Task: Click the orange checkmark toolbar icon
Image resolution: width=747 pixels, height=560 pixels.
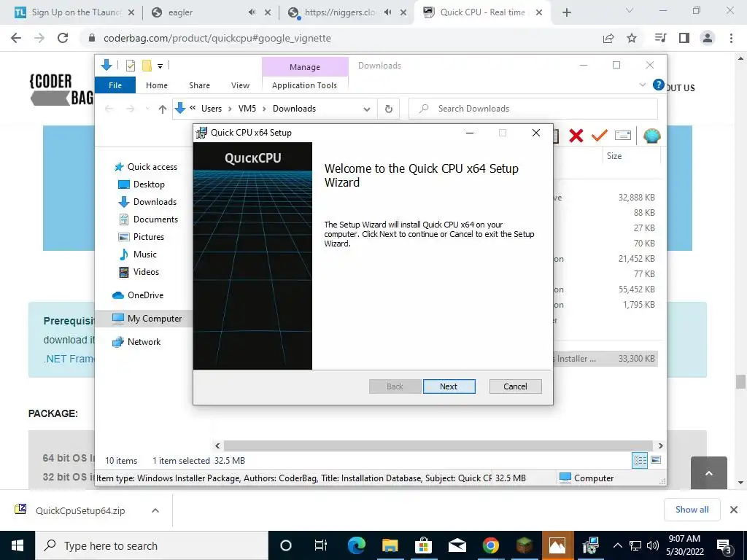Action: [600, 136]
